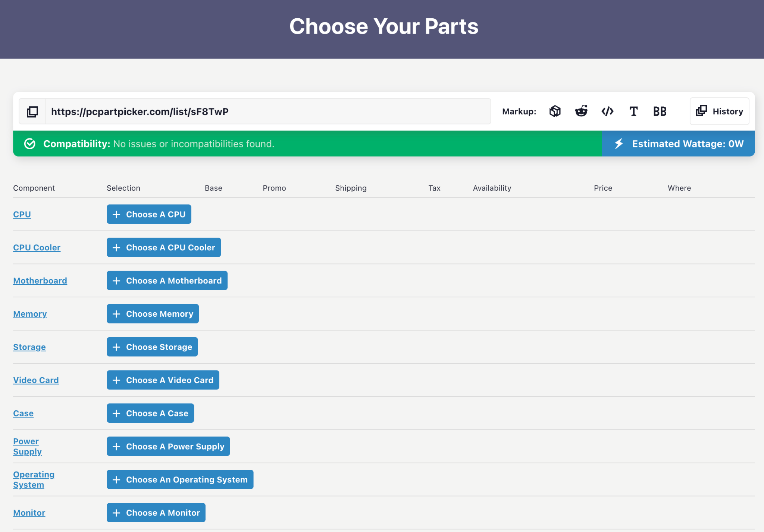Click the lightning bolt wattage icon

tap(619, 144)
